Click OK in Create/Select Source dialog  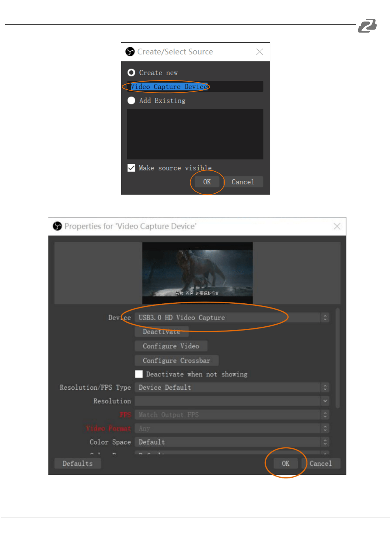click(x=207, y=182)
